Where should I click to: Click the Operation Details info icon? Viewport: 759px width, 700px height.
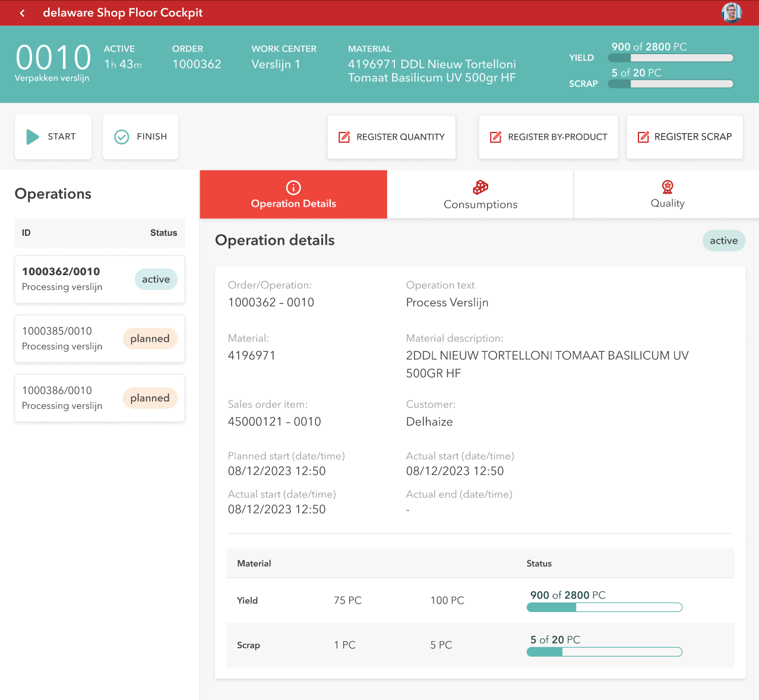tap(293, 188)
